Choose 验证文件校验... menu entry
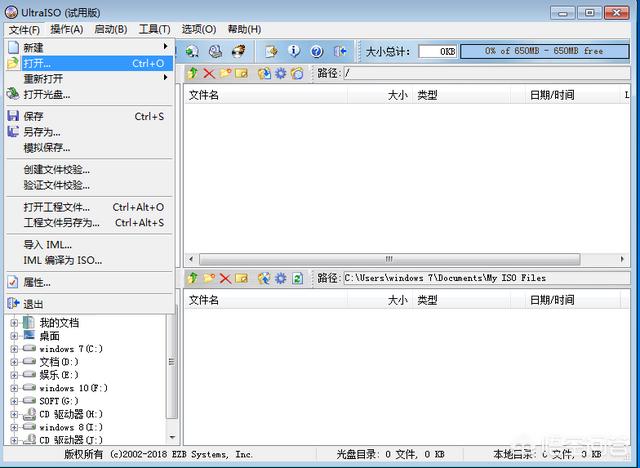Image resolution: width=640 pixels, height=468 pixels. click(89, 185)
